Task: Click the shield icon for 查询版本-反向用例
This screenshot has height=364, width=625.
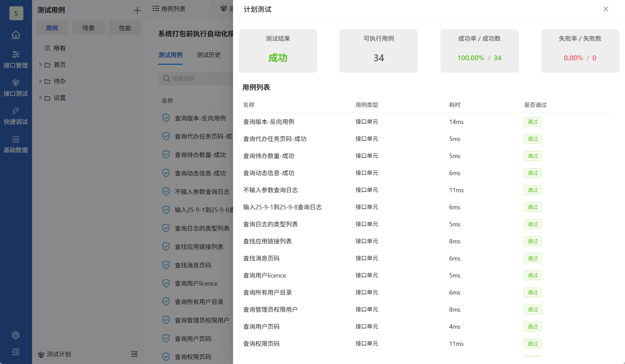Action: click(x=166, y=118)
